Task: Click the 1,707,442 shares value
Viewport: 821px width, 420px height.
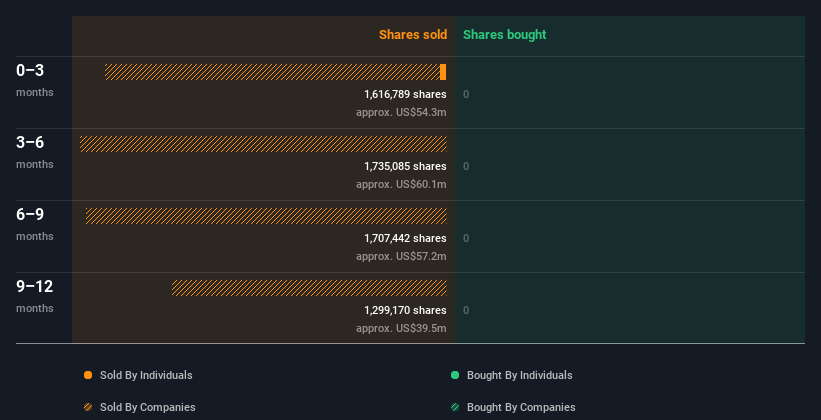Action: [x=405, y=238]
